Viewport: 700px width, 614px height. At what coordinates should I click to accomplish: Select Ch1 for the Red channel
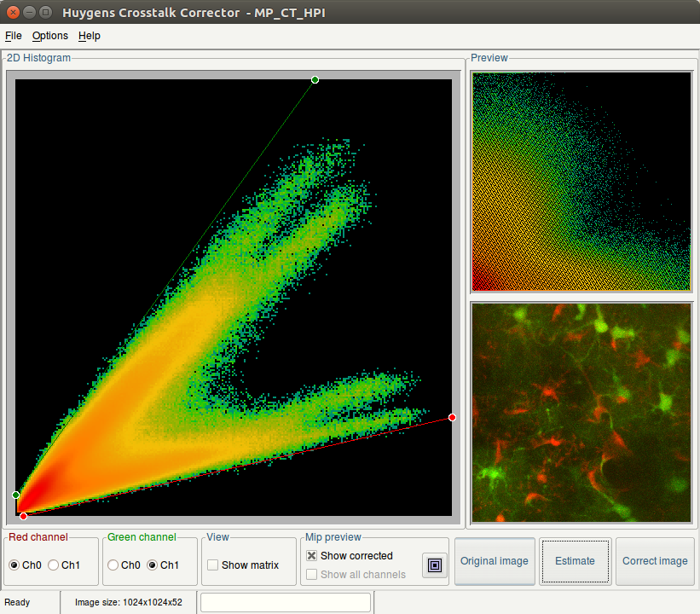[x=54, y=565]
